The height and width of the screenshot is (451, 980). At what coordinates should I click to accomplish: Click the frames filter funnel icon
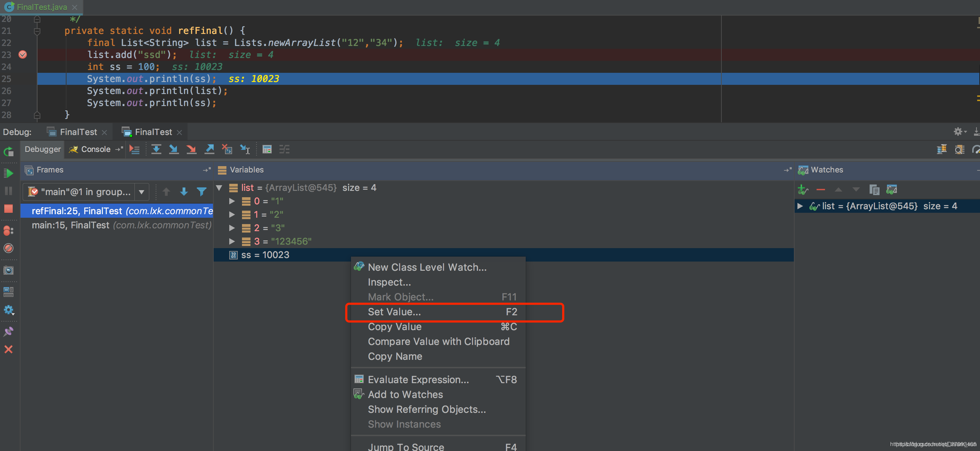click(x=202, y=192)
